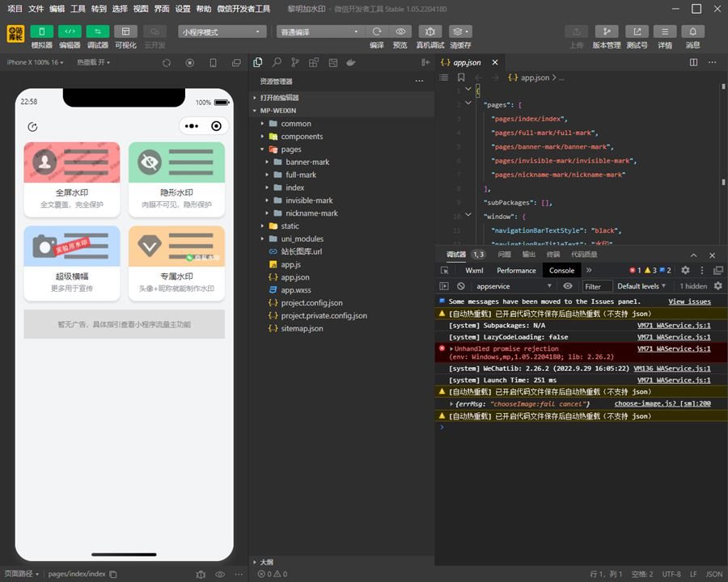Click the compile (编译) refresh icon
Viewport: 728px width, 582px height.
pyautogui.click(x=377, y=32)
